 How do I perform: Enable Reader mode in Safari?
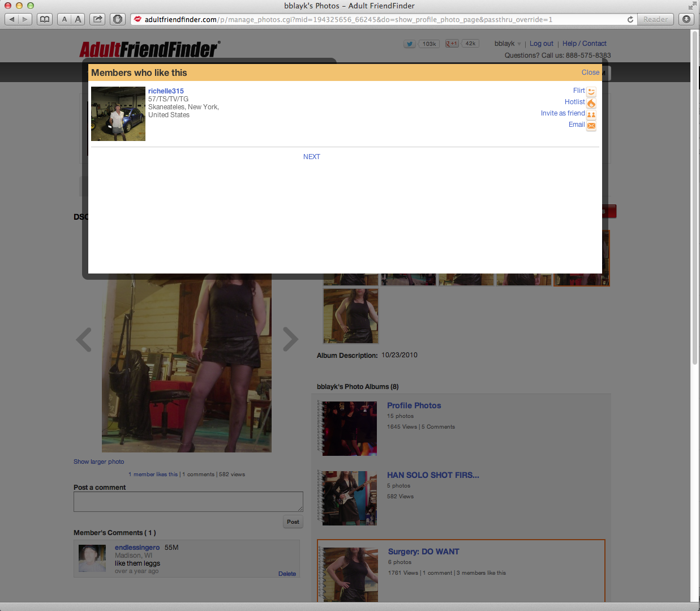click(x=655, y=19)
